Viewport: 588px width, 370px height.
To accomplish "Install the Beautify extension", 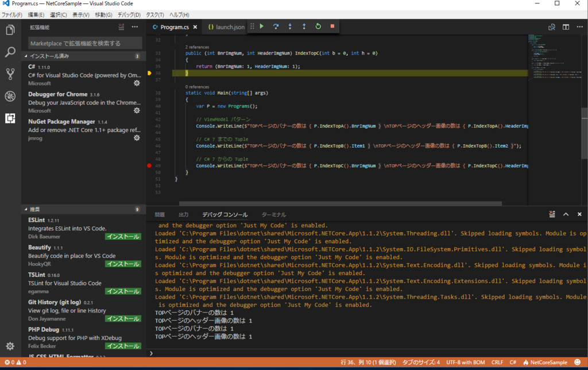I will coord(123,264).
